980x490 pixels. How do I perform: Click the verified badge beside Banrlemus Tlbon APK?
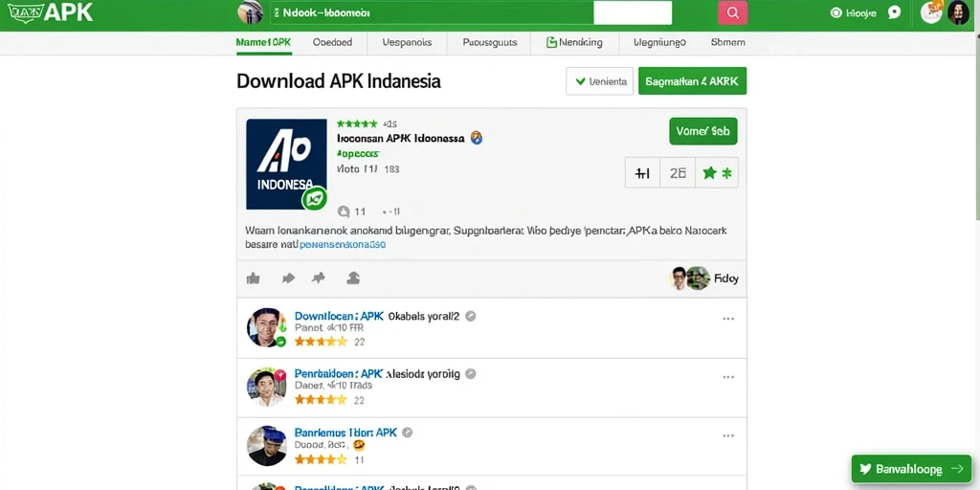pyautogui.click(x=407, y=432)
